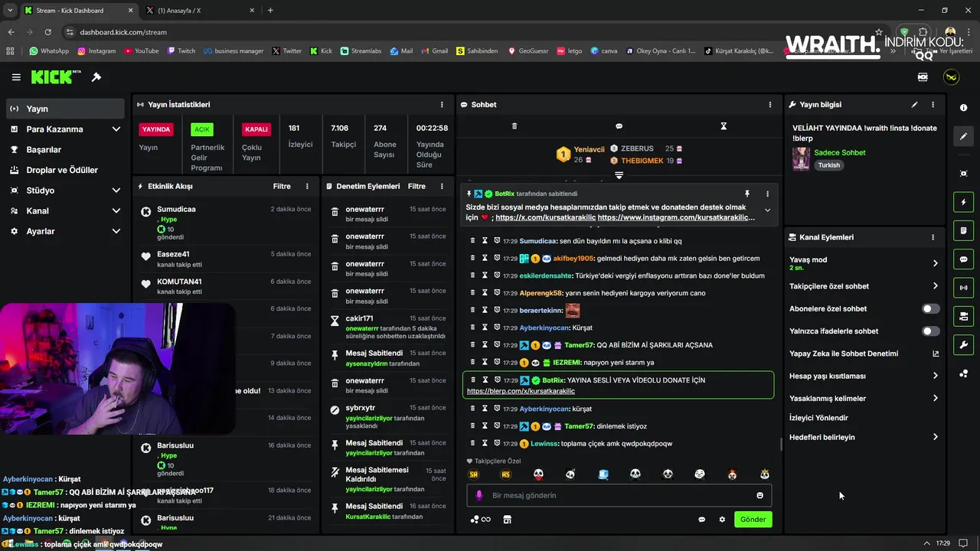The height and width of the screenshot is (551, 980).
Task: Toggle the lightning bolt widget in right sidebar
Action: click(963, 202)
